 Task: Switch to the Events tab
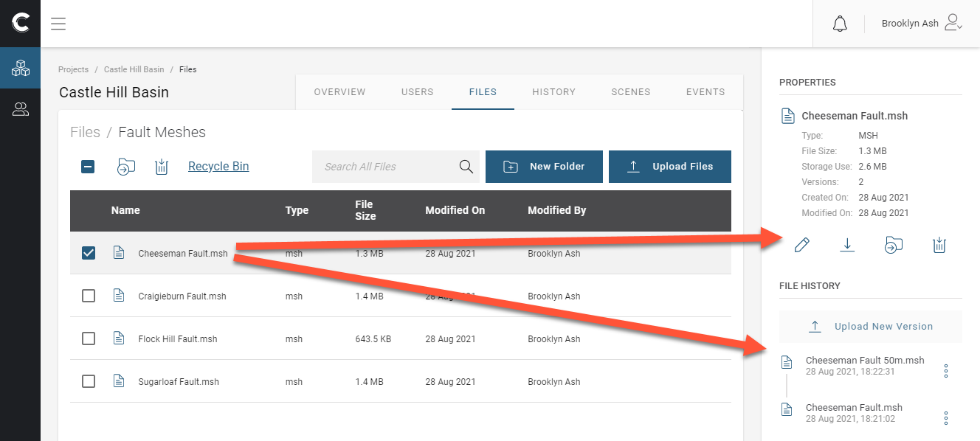point(705,92)
